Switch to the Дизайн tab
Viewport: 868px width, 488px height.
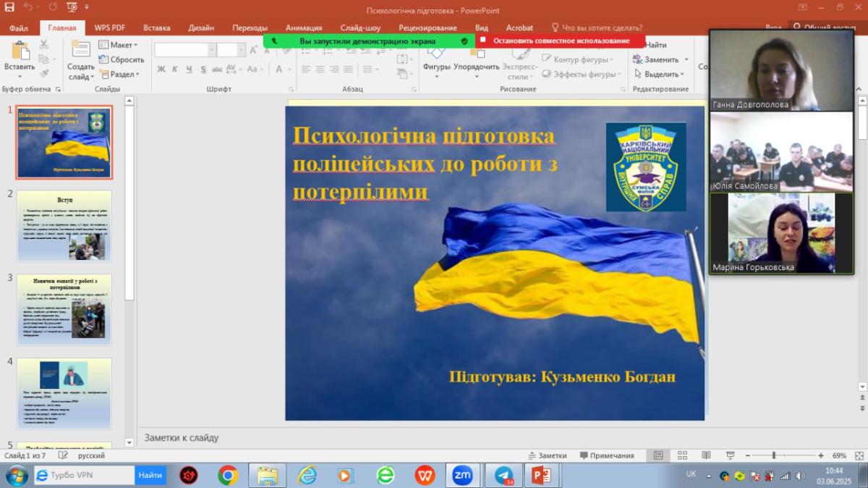tap(200, 28)
